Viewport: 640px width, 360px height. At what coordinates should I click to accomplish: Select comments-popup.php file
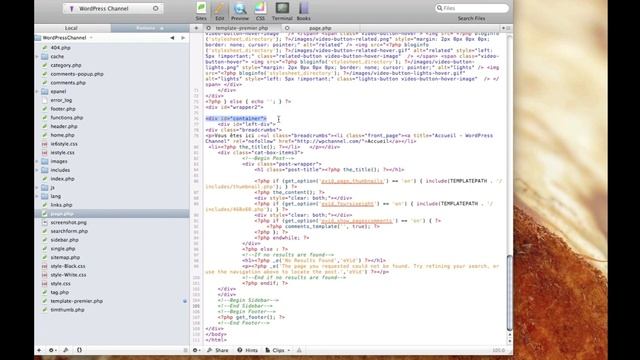77,74
